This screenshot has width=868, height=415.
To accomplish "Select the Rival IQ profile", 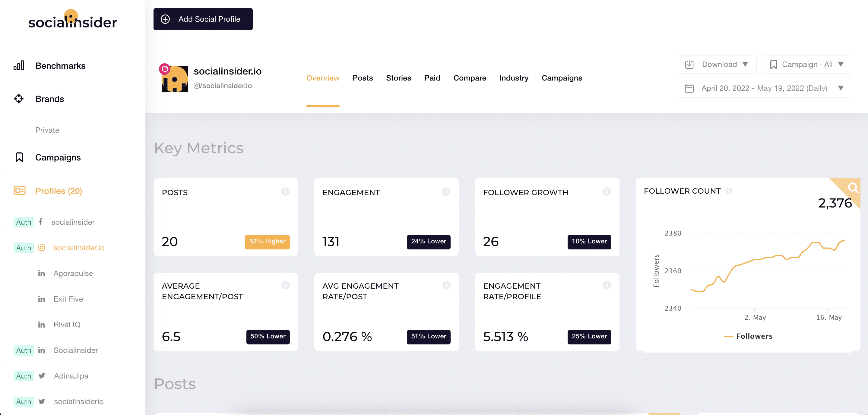I will coord(67,325).
